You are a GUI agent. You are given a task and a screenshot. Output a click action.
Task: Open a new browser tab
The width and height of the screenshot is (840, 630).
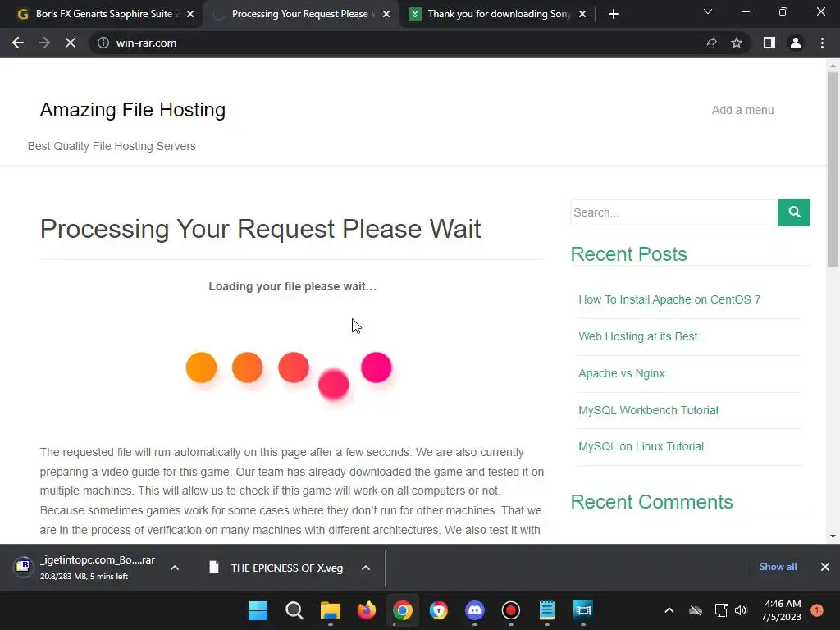point(614,15)
